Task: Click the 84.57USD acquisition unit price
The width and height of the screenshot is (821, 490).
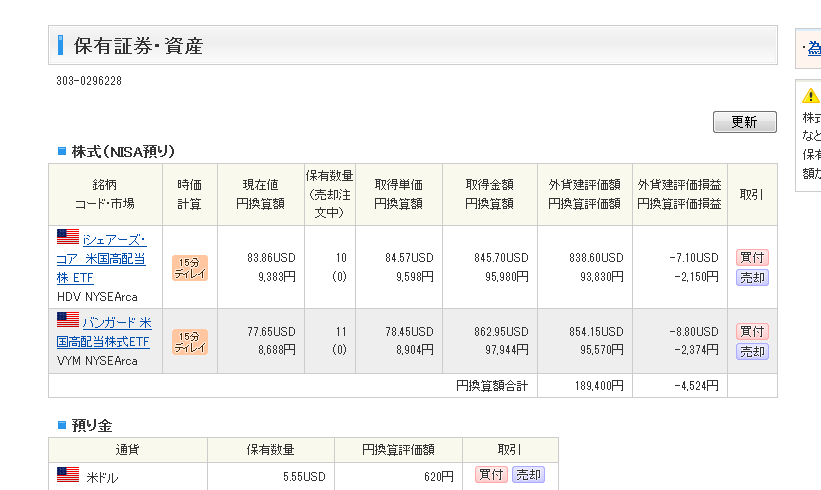Action: (409, 258)
